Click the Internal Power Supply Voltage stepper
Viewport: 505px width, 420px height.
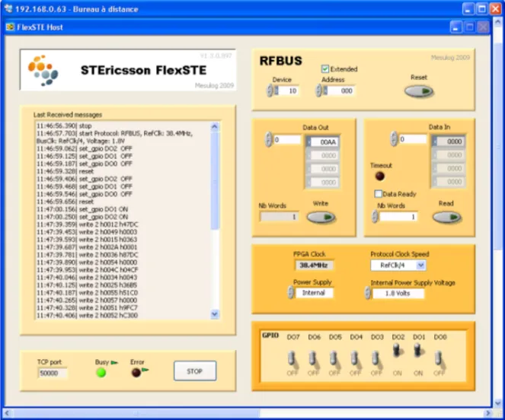pos(367,293)
